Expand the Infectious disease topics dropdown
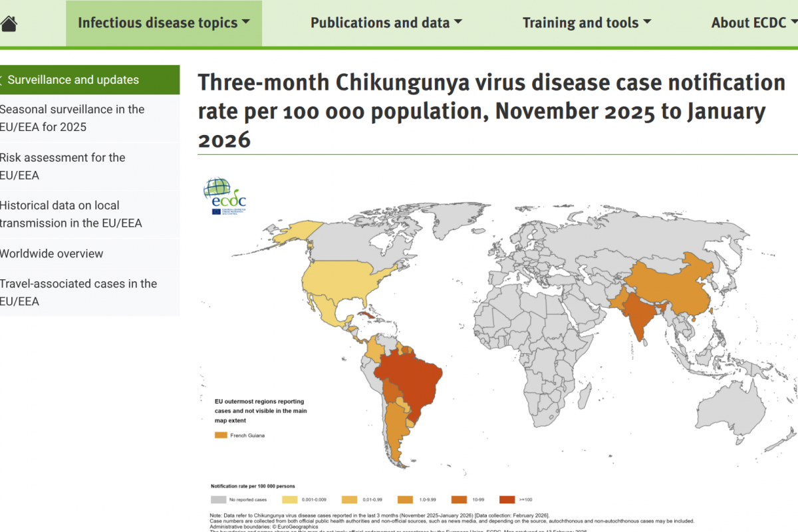Screen dimensions: 798x532 click(x=164, y=23)
